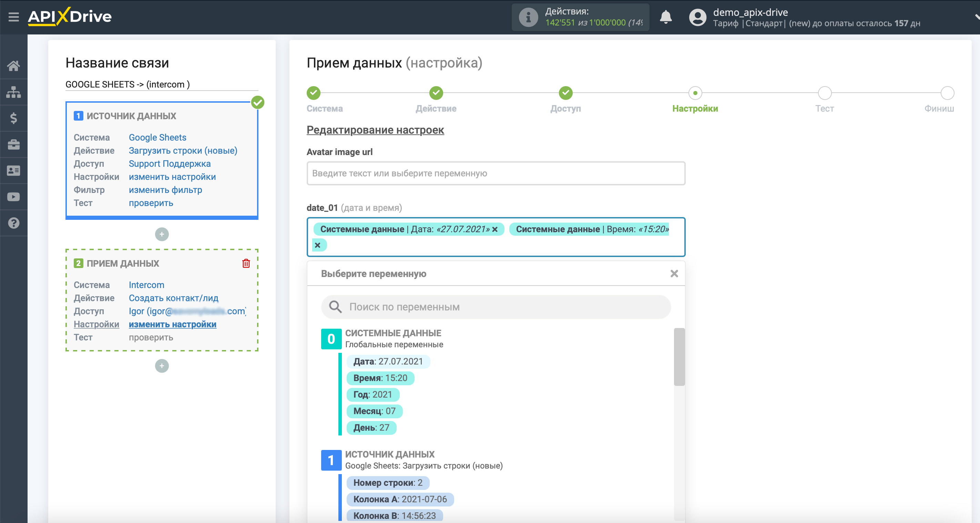
Task: Open Support Поддержка access link
Action: pyautogui.click(x=170, y=164)
